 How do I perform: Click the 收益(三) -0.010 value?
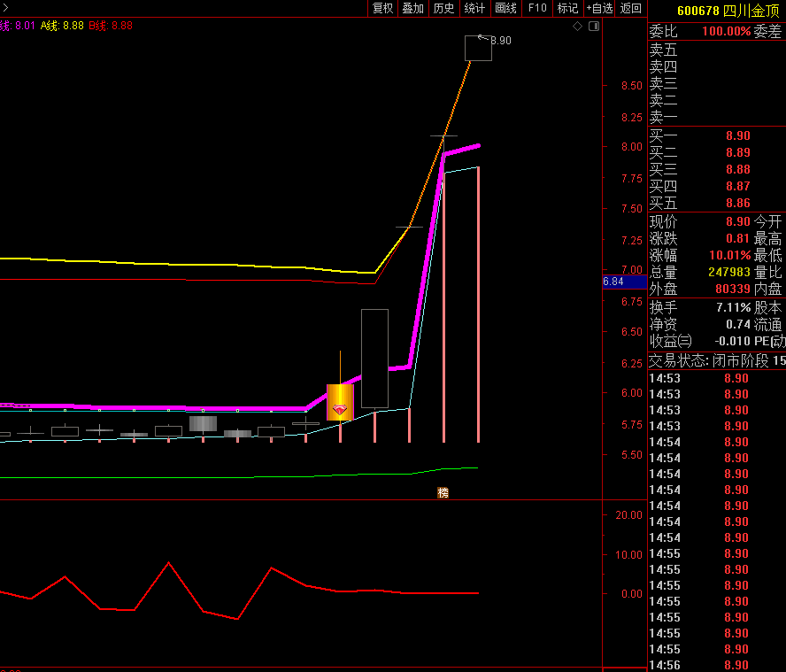[733, 341]
